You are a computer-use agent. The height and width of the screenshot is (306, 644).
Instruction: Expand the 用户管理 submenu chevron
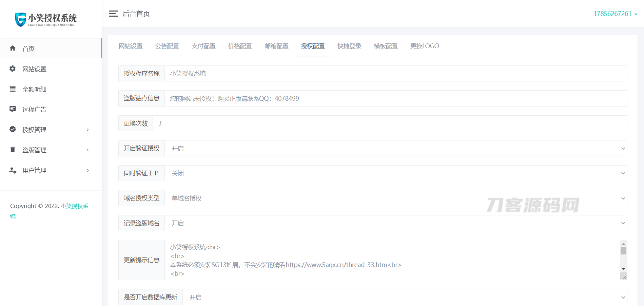(x=88, y=170)
